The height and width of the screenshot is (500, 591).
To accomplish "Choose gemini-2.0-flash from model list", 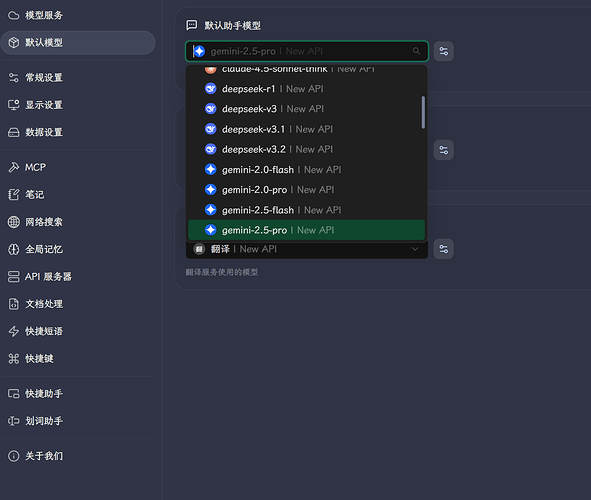I will coord(306,170).
